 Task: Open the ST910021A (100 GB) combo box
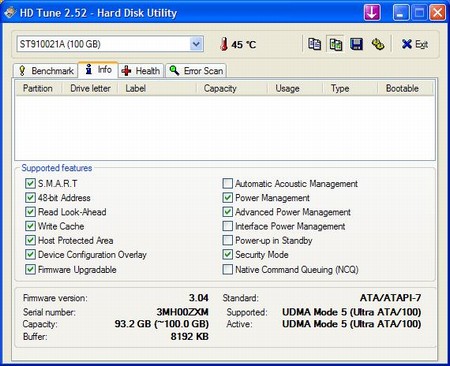coord(110,44)
